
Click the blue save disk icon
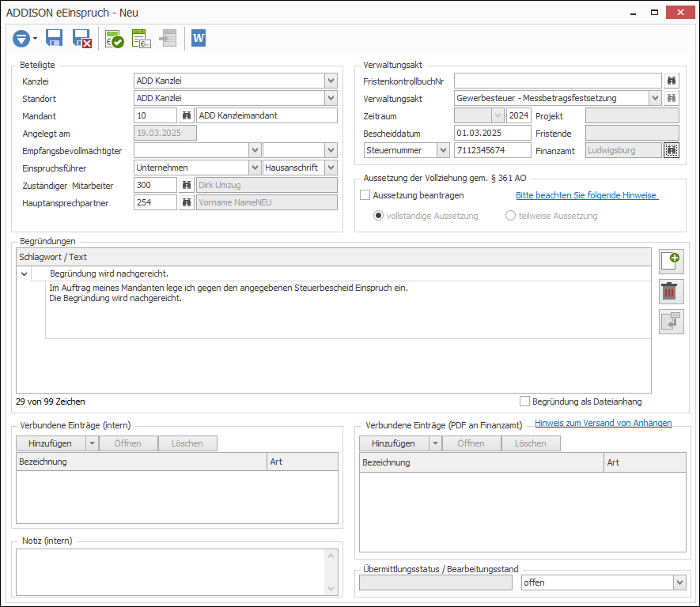click(x=54, y=38)
